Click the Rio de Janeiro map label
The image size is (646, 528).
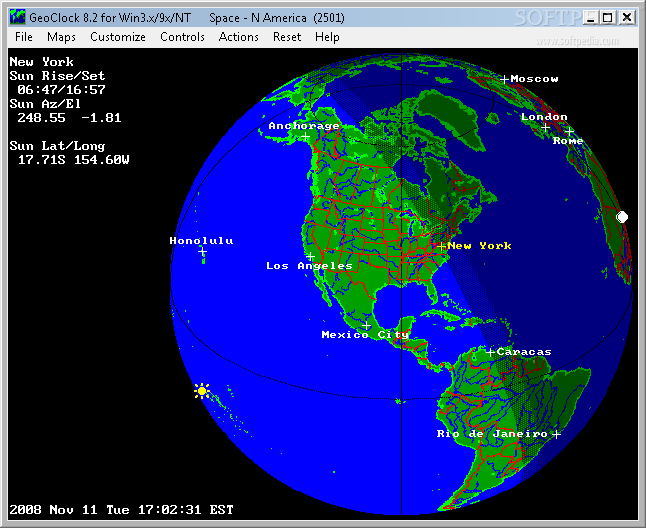[492, 434]
